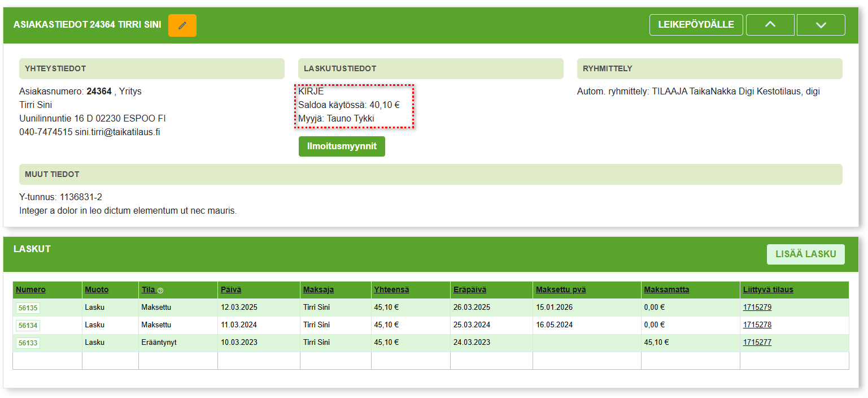Sort invoices by Päivä column

[x=230, y=290]
